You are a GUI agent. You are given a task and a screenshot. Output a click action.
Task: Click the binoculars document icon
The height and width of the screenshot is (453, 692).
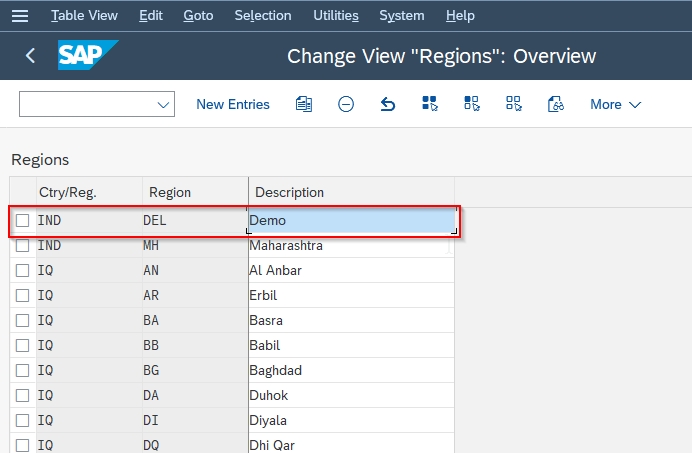[x=555, y=105]
